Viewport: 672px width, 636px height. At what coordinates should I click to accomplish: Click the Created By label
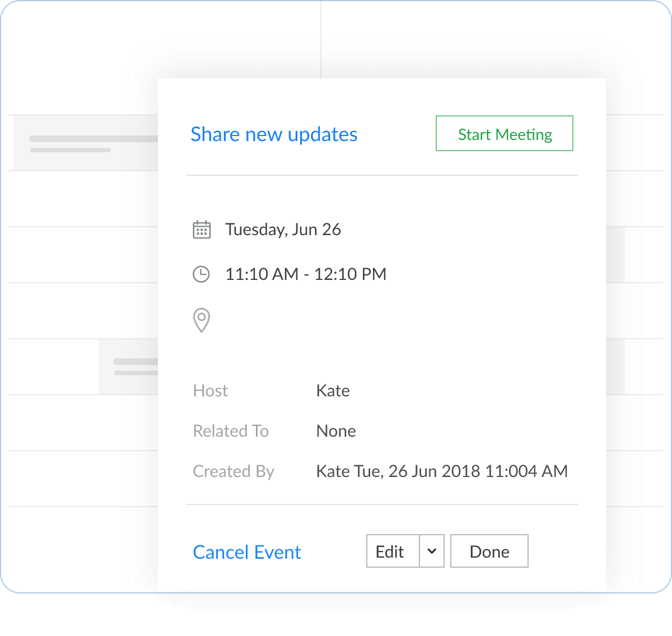(x=234, y=471)
